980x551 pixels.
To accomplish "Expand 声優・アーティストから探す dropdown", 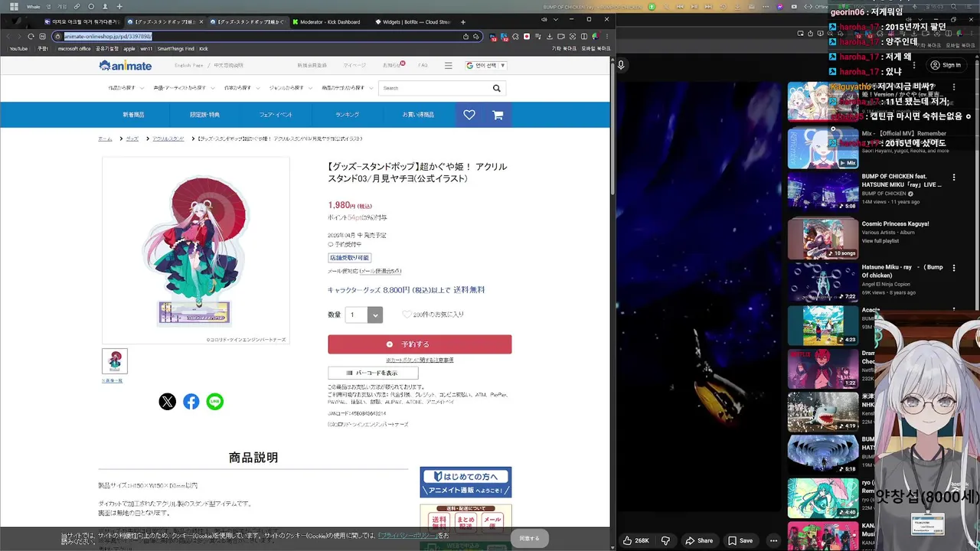I will click(x=183, y=88).
